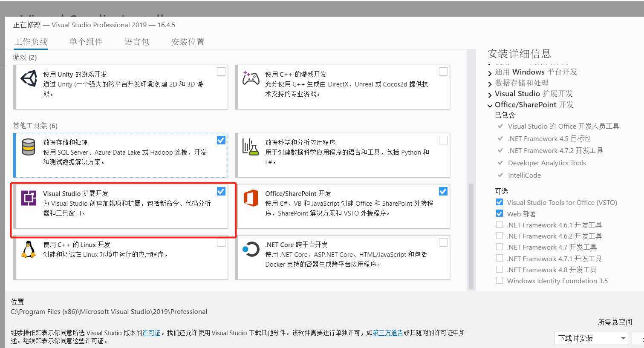Open the 第三方通告 link
This screenshot has width=644, height=348.
point(388,333)
